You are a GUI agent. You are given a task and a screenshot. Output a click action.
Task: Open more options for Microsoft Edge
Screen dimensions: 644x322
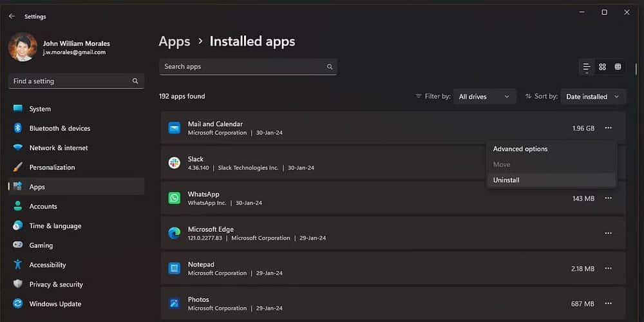point(609,233)
